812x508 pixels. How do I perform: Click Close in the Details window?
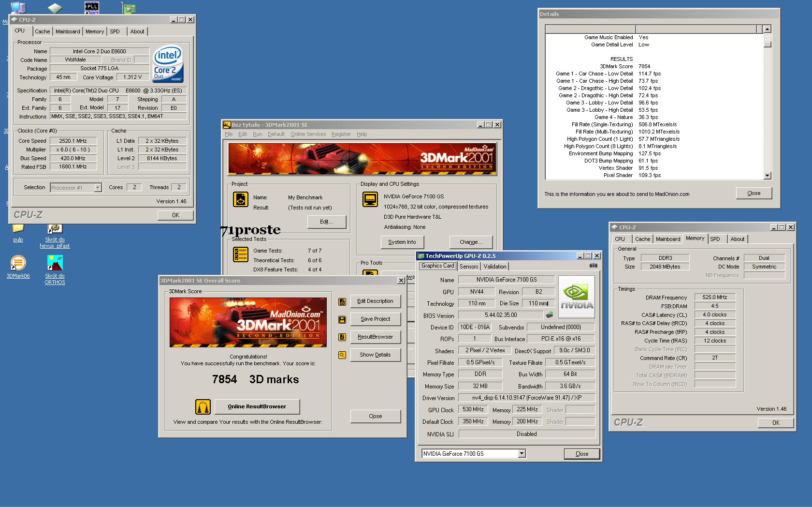pos(754,193)
